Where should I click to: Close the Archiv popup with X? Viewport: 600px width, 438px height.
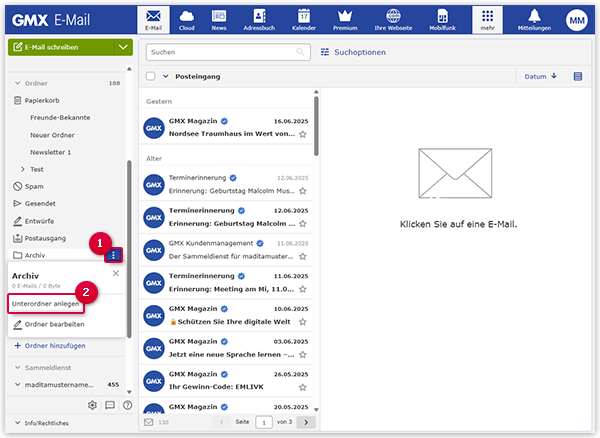[x=116, y=273]
